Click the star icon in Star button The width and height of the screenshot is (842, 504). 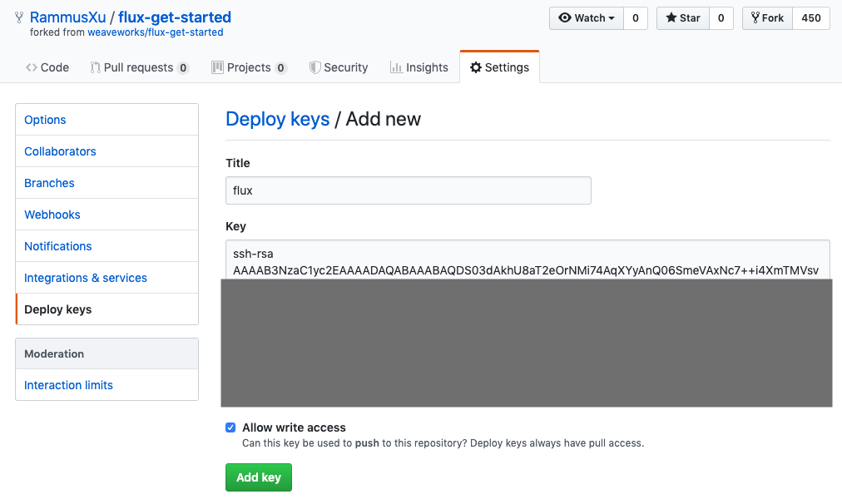[x=671, y=18]
